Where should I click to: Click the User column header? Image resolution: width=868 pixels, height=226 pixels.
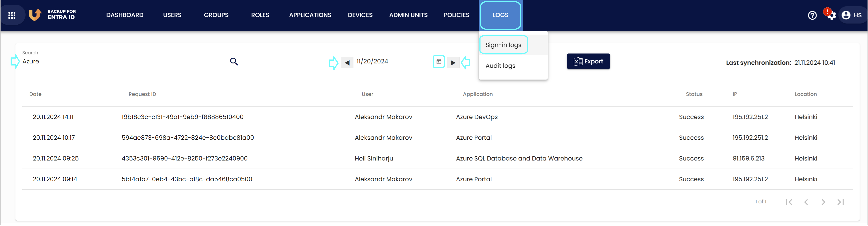click(367, 94)
